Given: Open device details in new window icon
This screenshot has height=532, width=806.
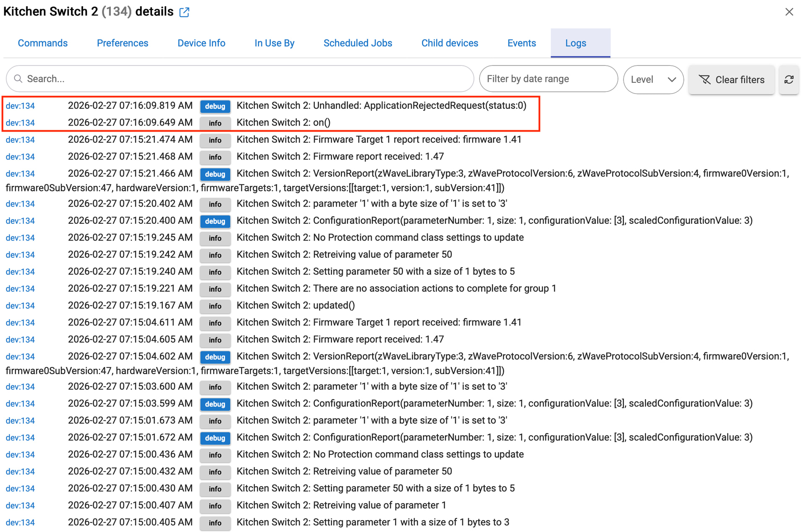Looking at the screenshot, I should [184, 12].
